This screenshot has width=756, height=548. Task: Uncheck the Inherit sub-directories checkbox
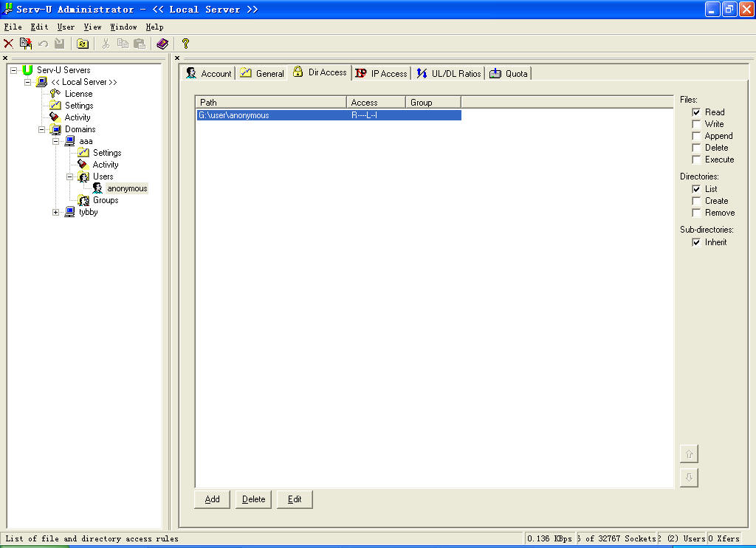696,242
